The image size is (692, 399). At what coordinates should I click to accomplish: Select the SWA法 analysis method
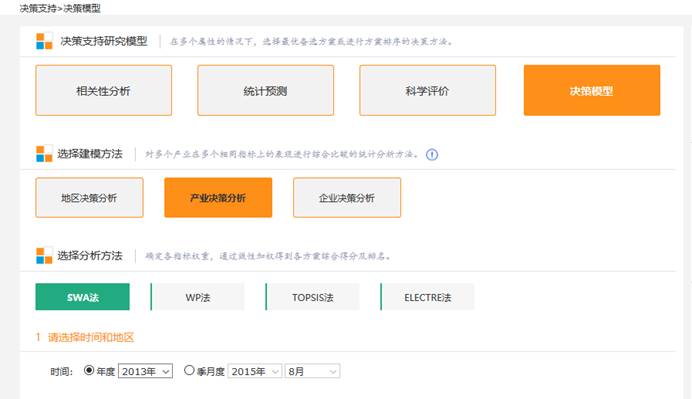pyautogui.click(x=83, y=297)
